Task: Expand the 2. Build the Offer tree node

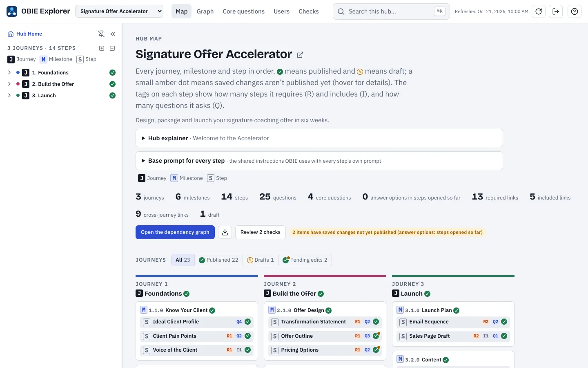Action: click(9, 84)
